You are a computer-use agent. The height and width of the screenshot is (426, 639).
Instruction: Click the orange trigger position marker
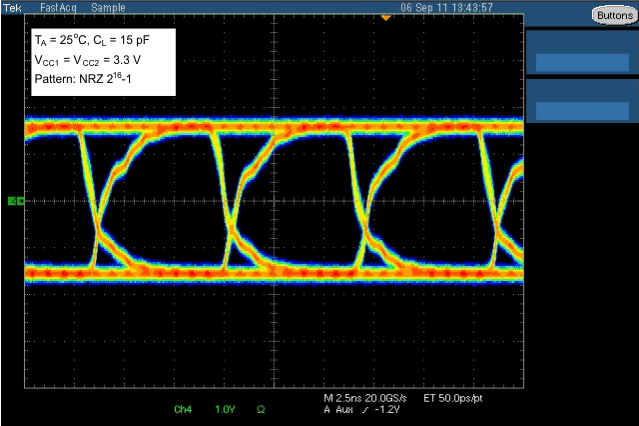pyautogui.click(x=387, y=18)
